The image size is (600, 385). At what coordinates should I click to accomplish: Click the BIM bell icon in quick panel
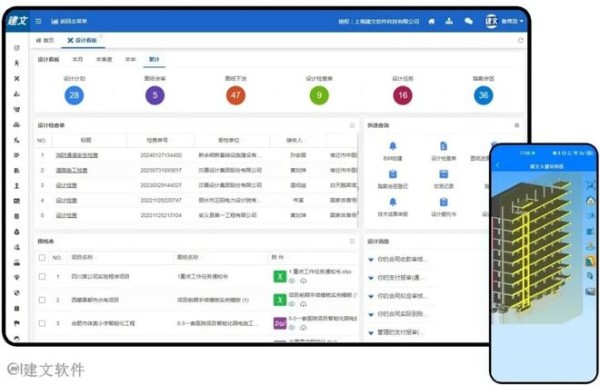pos(393,146)
